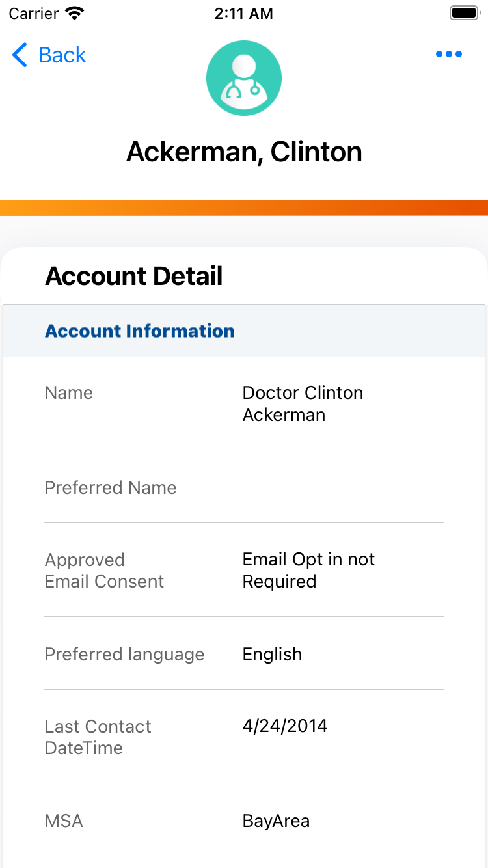Tap the Account Information section header
488x868 pixels.
point(140,331)
